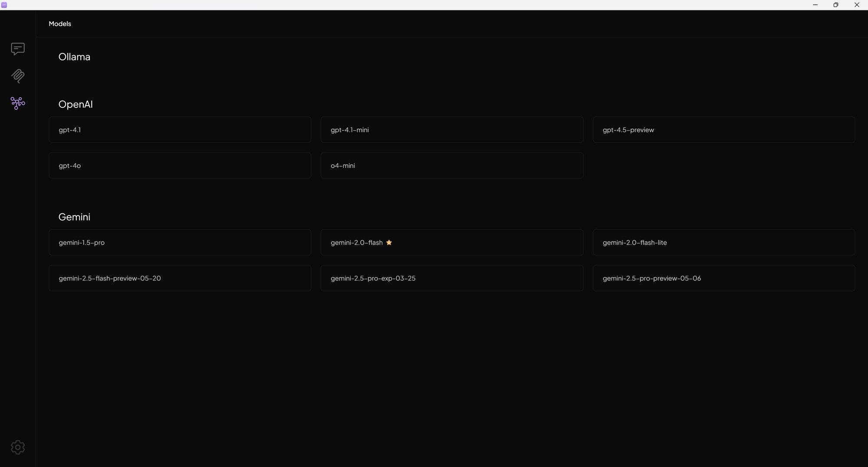Viewport: 868px width, 467px height.
Task: Select the gpt-4.1-mini model card
Action: click(x=452, y=129)
